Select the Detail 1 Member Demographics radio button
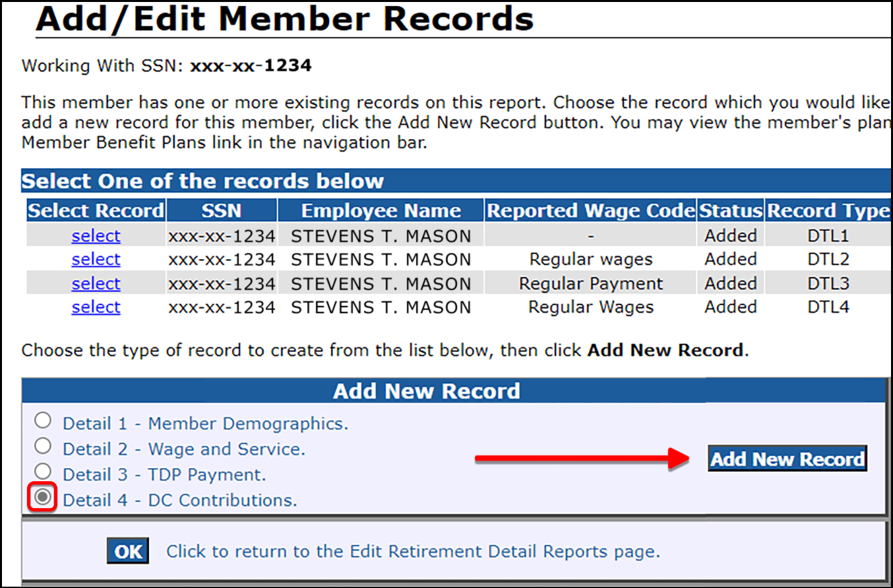 (42, 420)
